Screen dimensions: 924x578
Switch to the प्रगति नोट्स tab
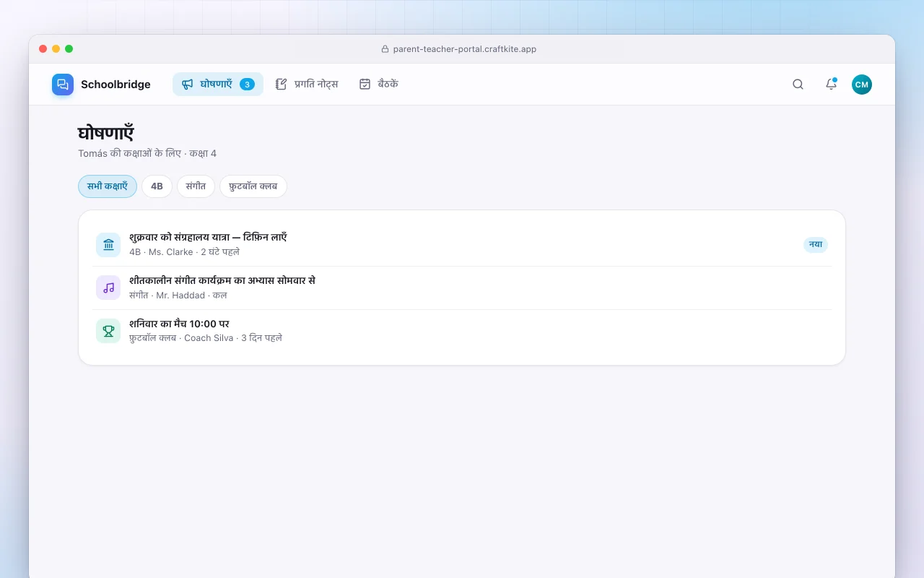tap(307, 85)
